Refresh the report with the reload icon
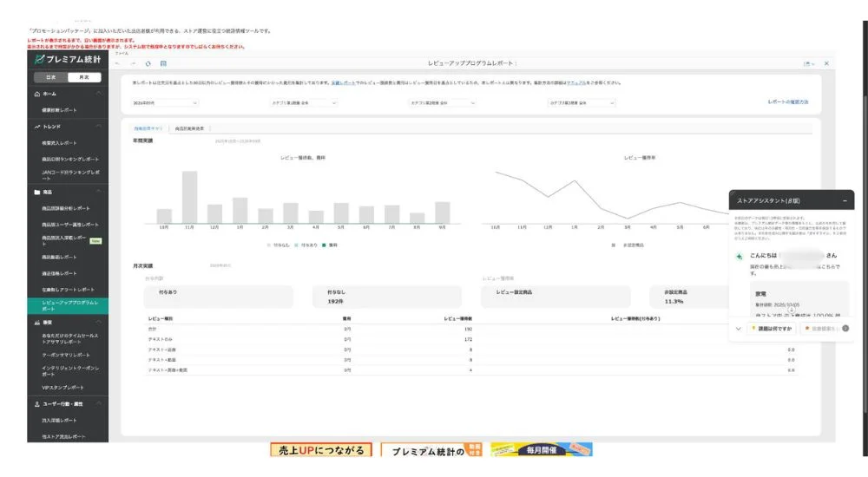Screen dimensions: 868x477 148,63
